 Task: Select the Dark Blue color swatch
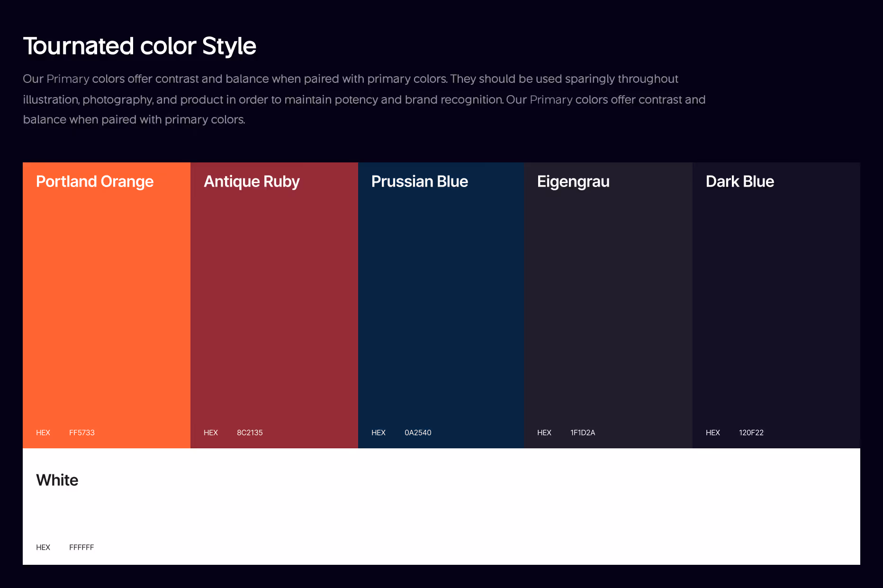point(776,305)
